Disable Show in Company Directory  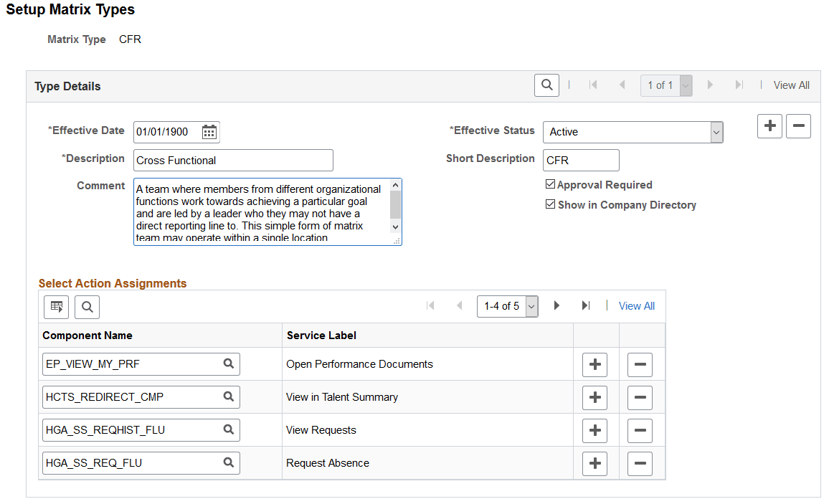point(551,204)
